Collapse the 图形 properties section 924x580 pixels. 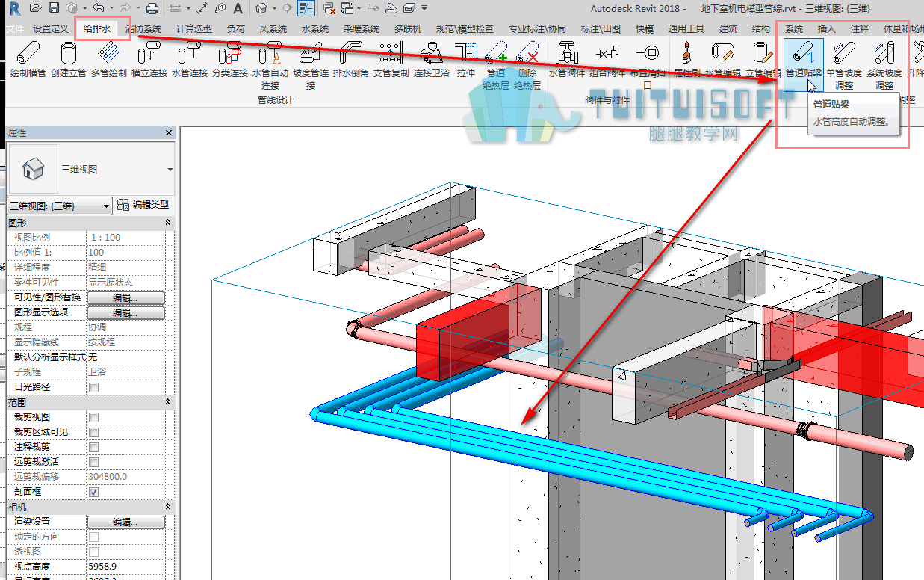point(167,223)
